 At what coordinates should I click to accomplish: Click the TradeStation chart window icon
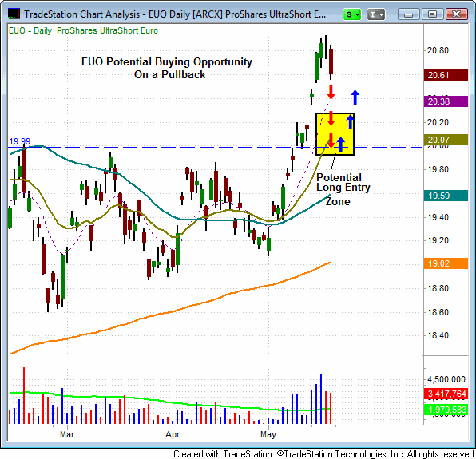14,14
